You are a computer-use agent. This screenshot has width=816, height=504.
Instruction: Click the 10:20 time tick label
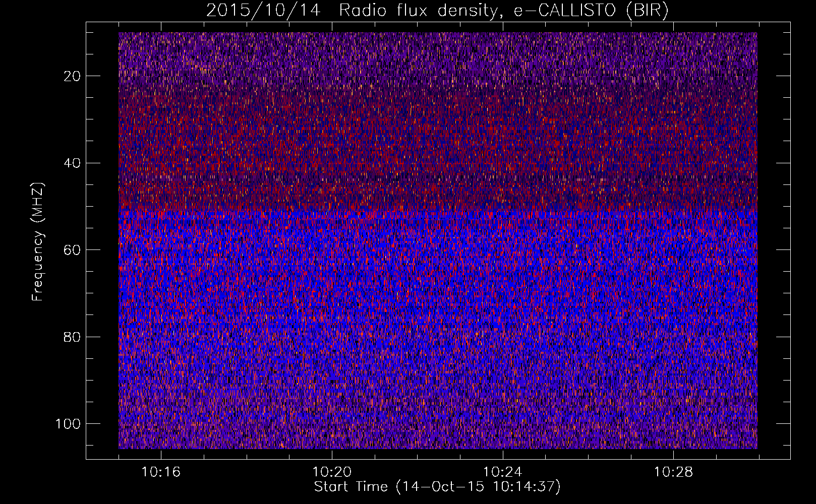(332, 472)
